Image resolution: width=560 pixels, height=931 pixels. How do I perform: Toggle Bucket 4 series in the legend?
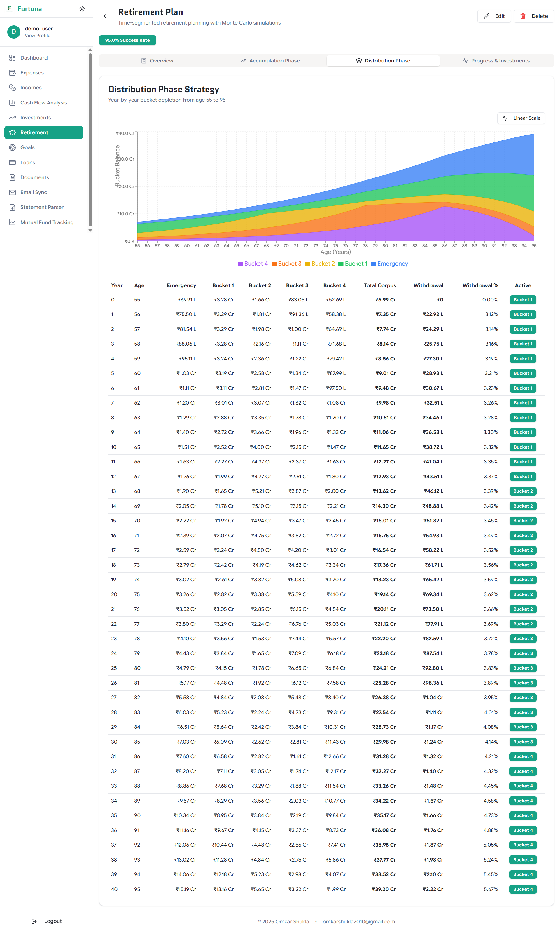[x=253, y=264]
